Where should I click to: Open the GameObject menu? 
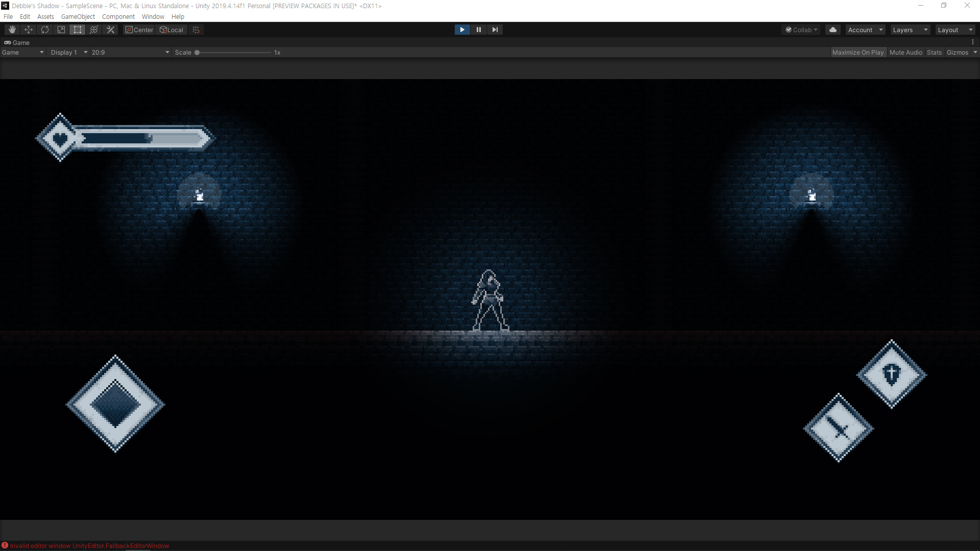point(78,17)
